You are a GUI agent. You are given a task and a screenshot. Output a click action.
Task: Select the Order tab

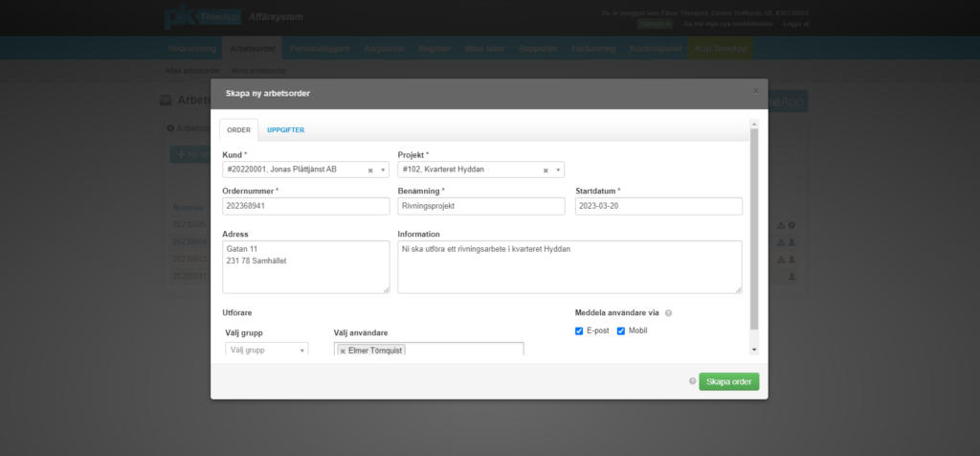tap(238, 130)
